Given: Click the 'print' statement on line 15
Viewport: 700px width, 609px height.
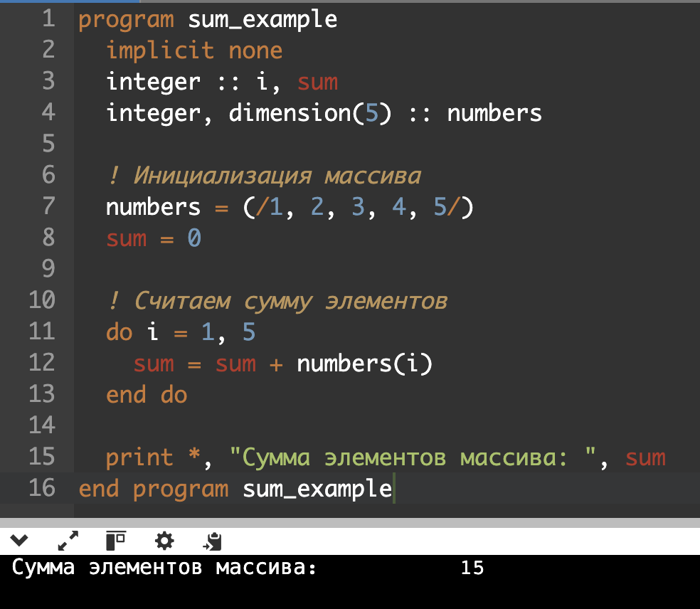Looking at the screenshot, I should [139, 457].
